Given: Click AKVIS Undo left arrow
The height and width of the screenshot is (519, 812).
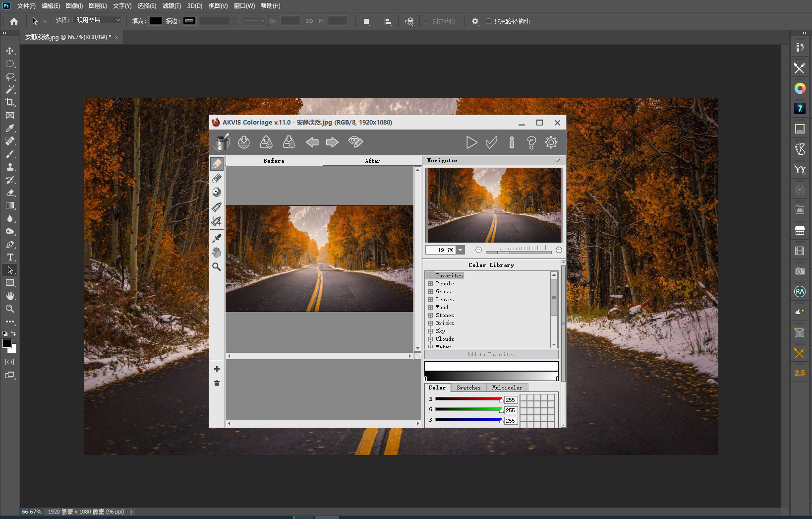Looking at the screenshot, I should [x=312, y=142].
